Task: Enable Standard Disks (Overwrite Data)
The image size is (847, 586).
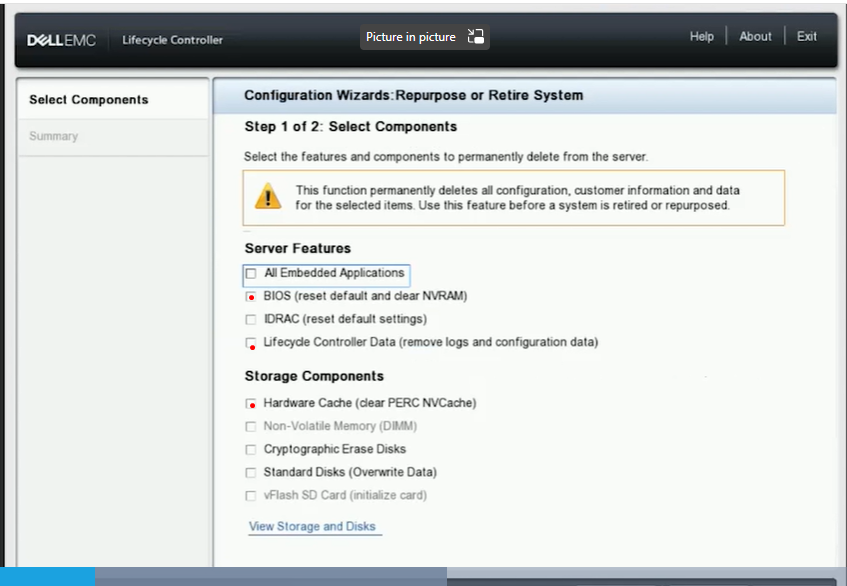Action: click(250, 471)
